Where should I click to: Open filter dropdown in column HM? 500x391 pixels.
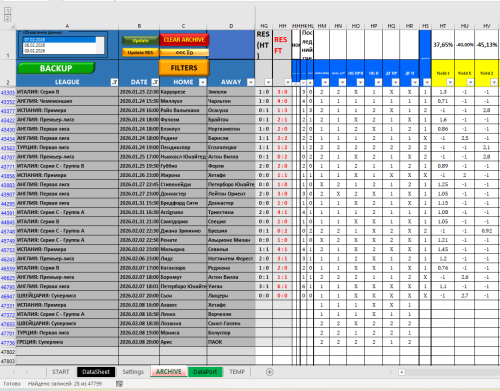click(x=325, y=82)
